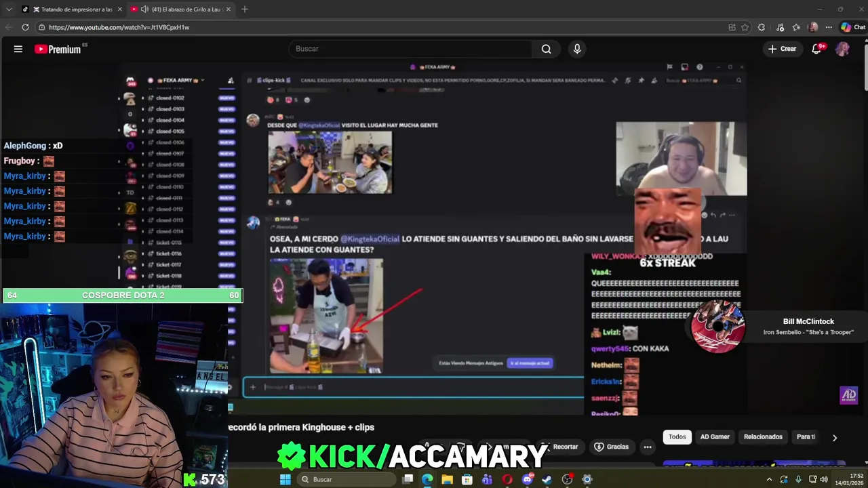Open the volume control in tray
Screen dimensions: 868x488
pos(824,479)
